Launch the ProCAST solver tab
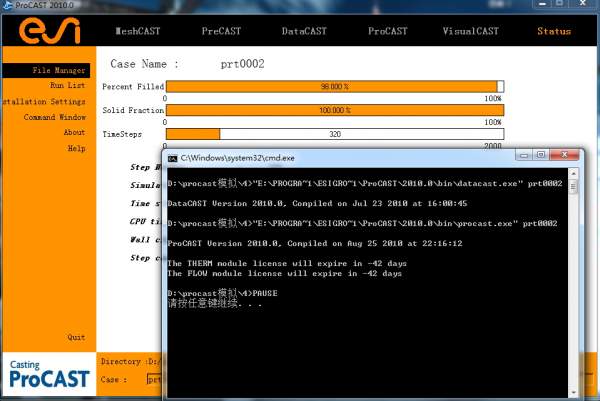Image resolution: width=600 pixels, height=401 pixels. coord(388,31)
